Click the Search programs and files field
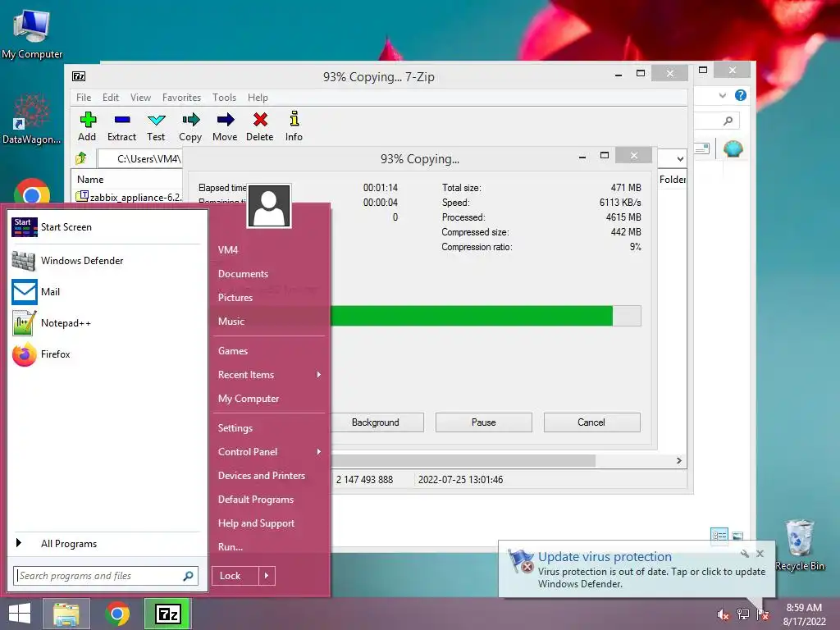The image size is (840, 630). coord(105,576)
